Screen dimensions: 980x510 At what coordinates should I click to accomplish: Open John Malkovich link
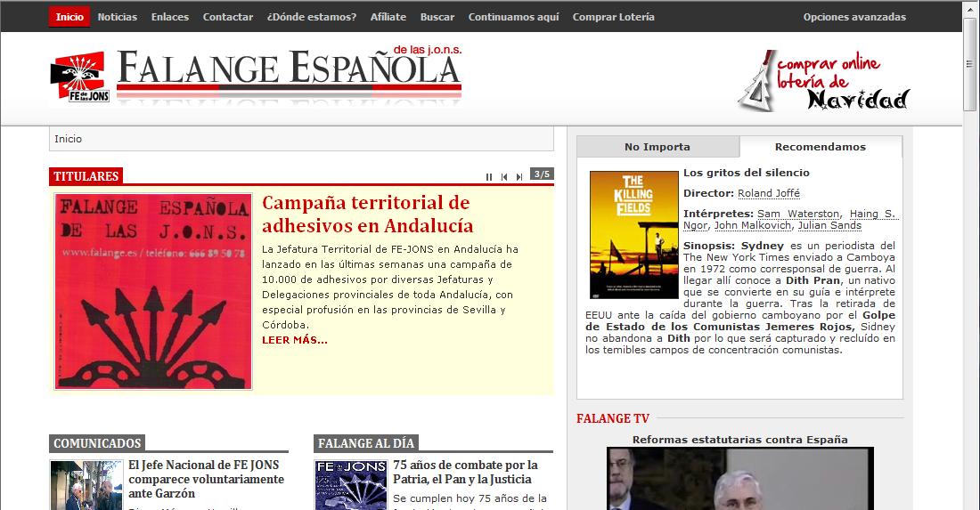753,225
